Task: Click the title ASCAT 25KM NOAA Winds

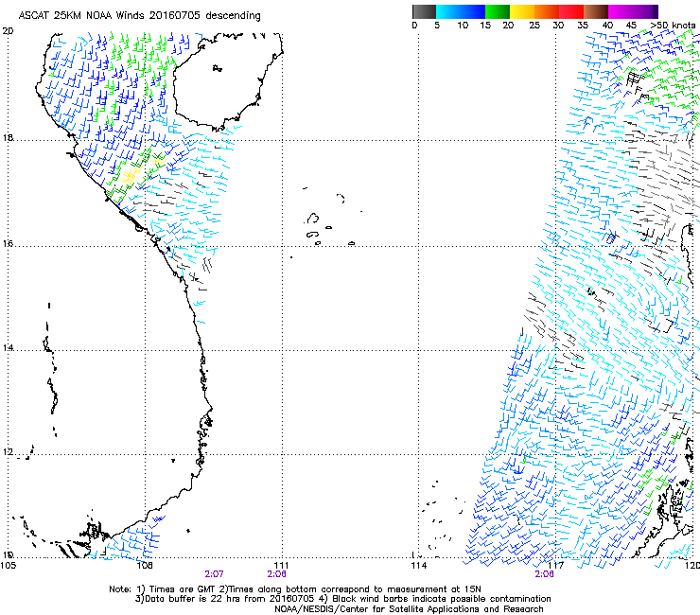Action: (82, 15)
